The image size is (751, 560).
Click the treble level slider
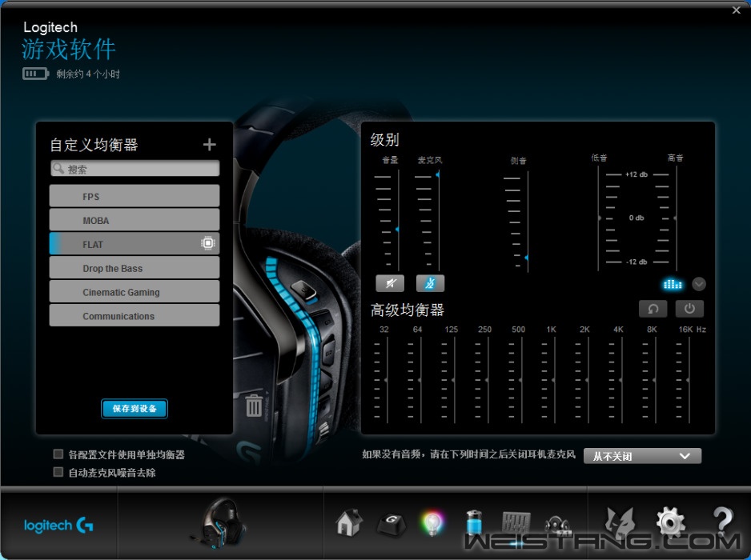(677, 218)
